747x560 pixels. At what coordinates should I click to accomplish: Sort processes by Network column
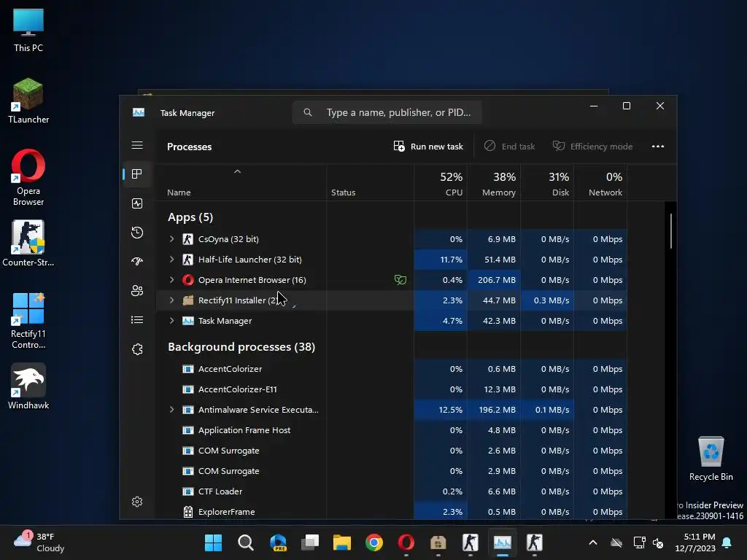click(x=601, y=183)
